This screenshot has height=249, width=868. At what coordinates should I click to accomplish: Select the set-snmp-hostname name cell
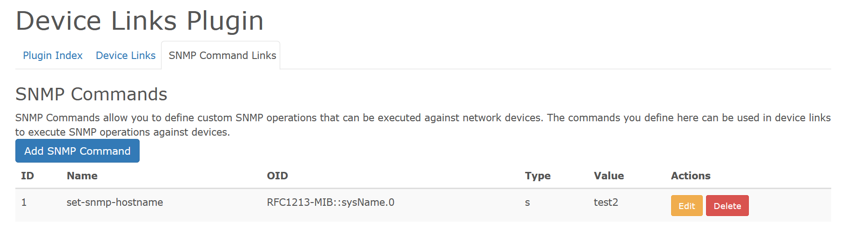114,203
